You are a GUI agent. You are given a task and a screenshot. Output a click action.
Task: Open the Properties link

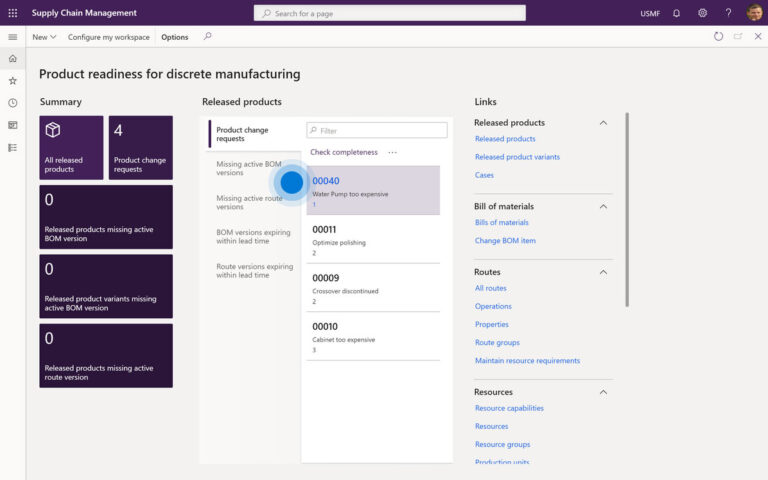pos(492,325)
